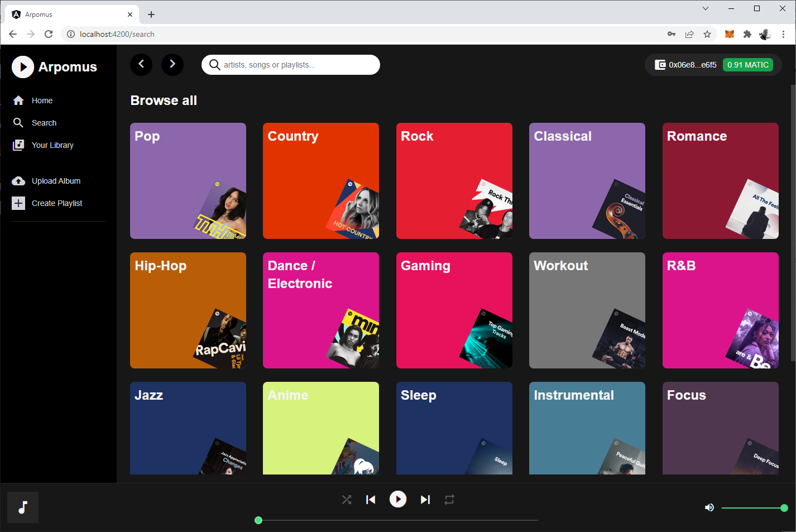
Task: Open the browser Extensions puzzle icon
Action: [x=747, y=34]
